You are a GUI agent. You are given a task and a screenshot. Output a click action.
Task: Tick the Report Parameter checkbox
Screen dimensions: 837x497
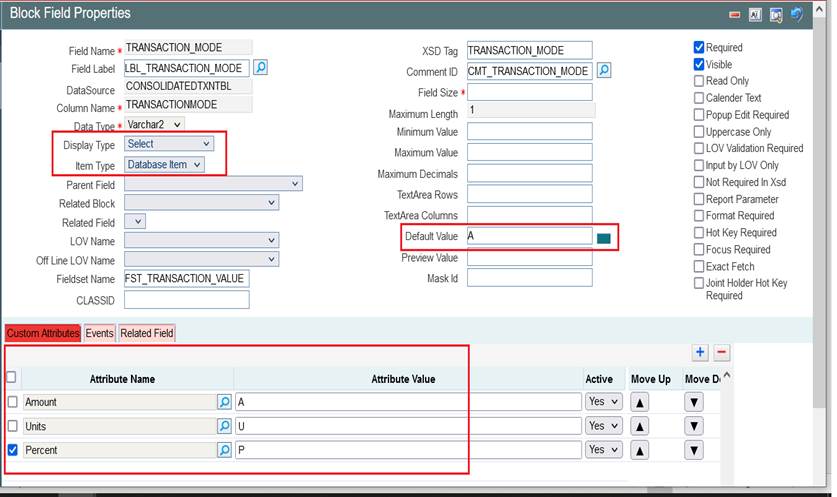tap(699, 199)
